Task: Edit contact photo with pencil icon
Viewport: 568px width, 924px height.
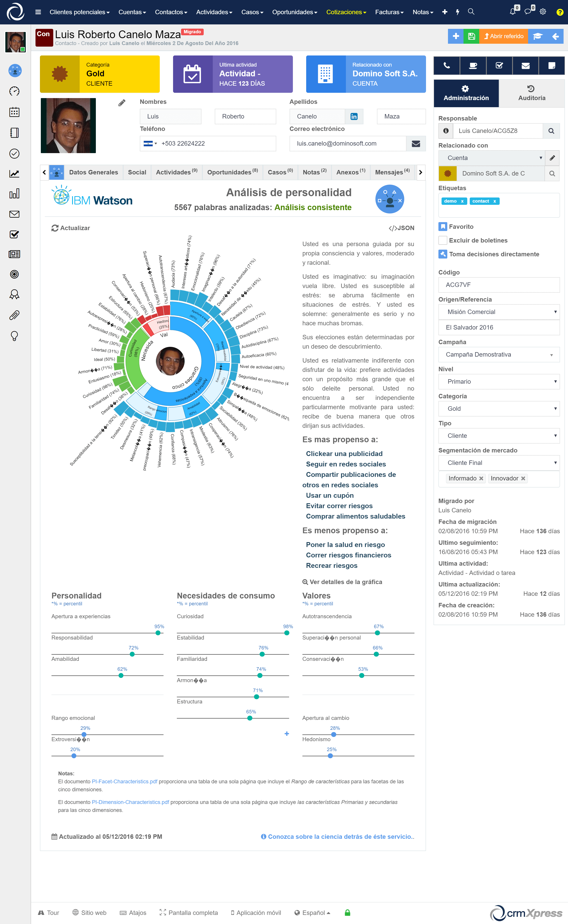Action: (x=122, y=103)
